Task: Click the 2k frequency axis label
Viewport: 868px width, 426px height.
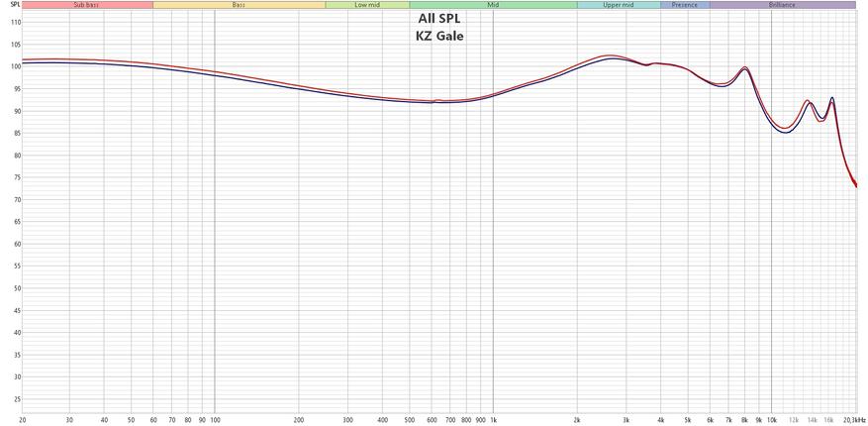Action: pos(577,420)
